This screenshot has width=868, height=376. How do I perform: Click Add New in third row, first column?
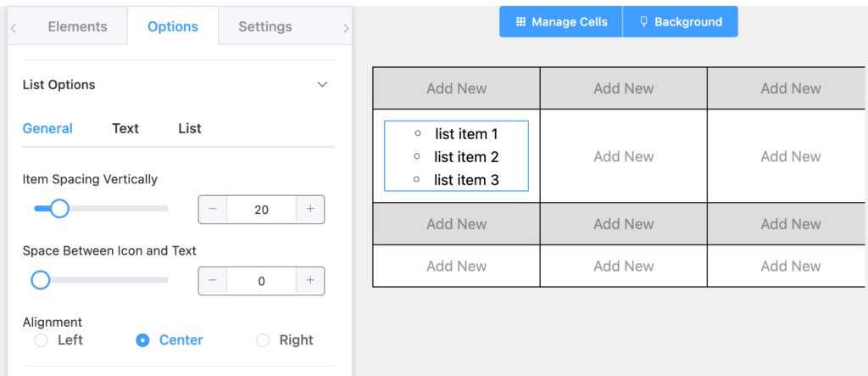(456, 224)
